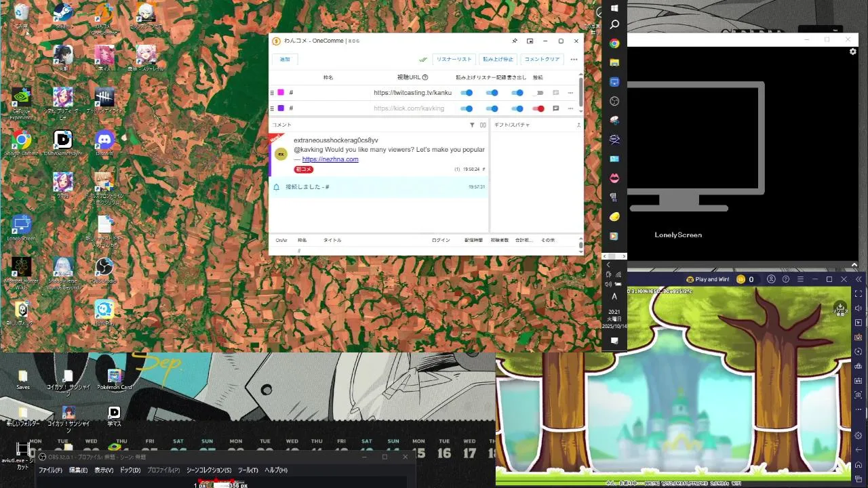Open the nezhna.com link in the comment

coord(330,159)
